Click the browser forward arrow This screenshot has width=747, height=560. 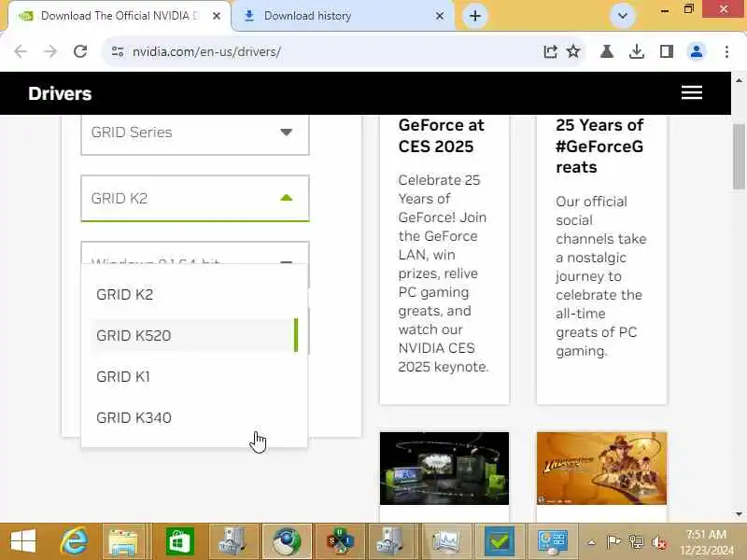coord(50,51)
